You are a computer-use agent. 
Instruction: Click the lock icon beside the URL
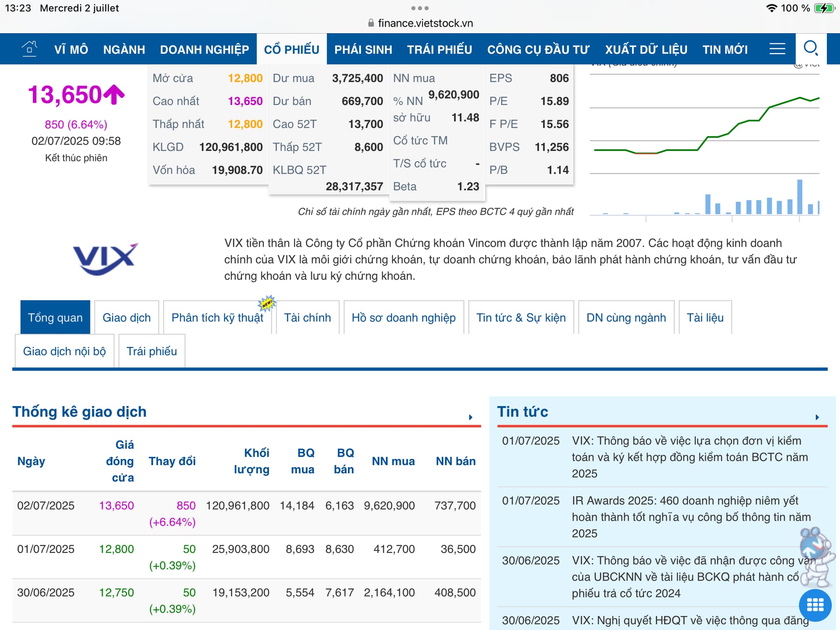coord(371,23)
